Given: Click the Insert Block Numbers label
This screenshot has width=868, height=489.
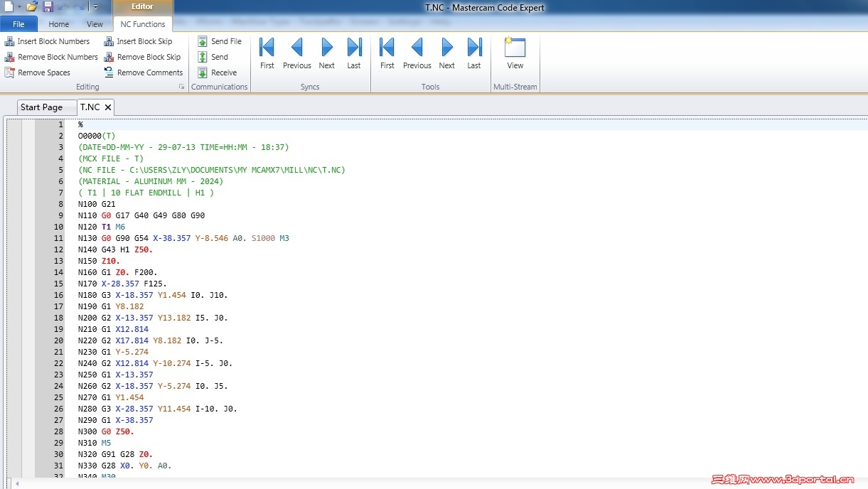Looking at the screenshot, I should 54,41.
